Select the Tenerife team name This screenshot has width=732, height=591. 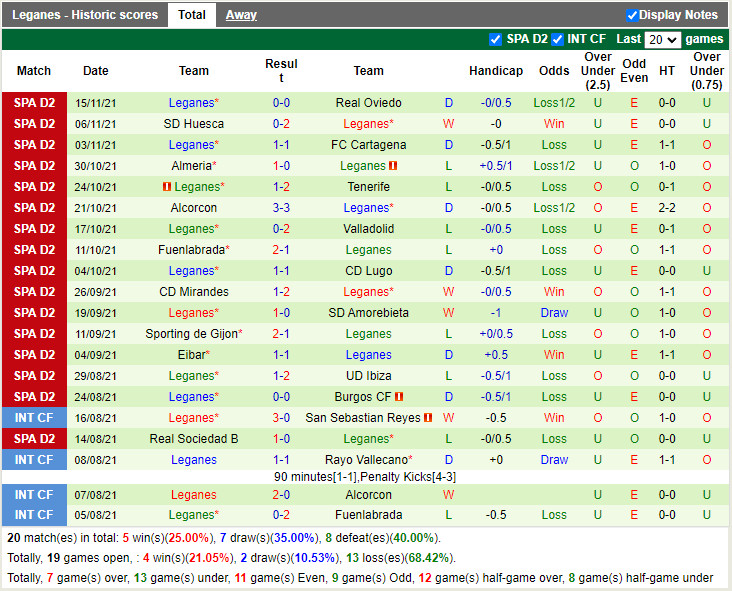click(368, 187)
